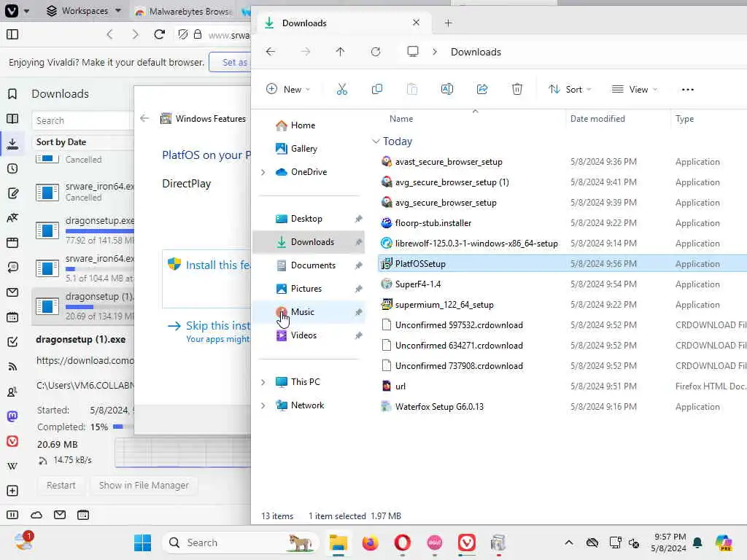Open the Sort dropdown in File Explorer
The image size is (747, 560).
pyautogui.click(x=570, y=89)
